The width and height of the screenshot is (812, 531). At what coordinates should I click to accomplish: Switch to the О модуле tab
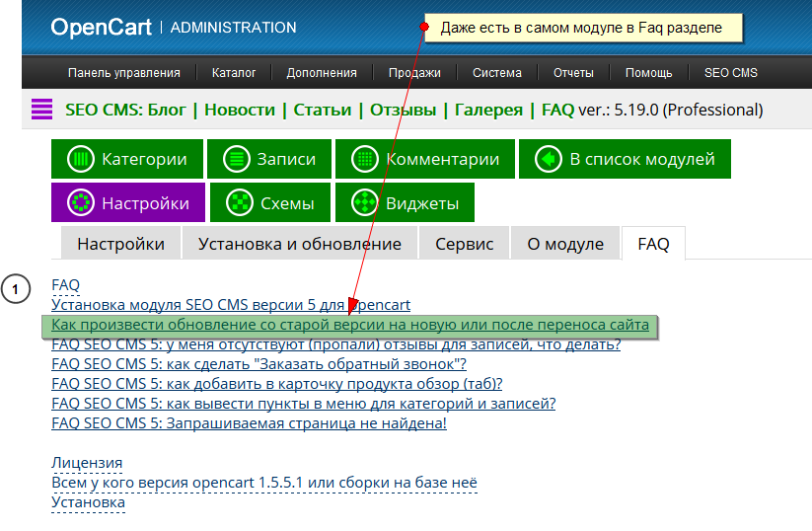click(565, 243)
